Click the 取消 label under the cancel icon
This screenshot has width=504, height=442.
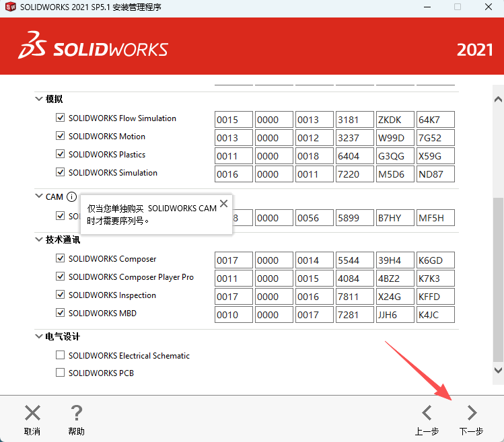32,431
